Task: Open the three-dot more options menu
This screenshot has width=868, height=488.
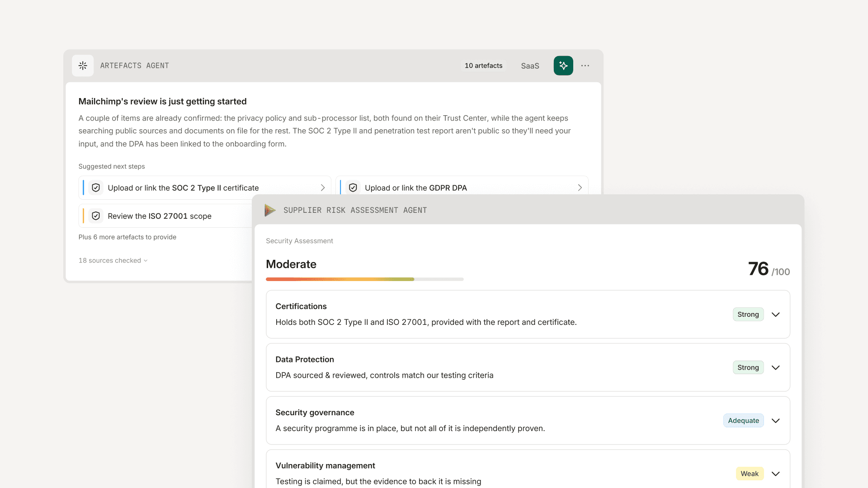Action: (x=585, y=66)
